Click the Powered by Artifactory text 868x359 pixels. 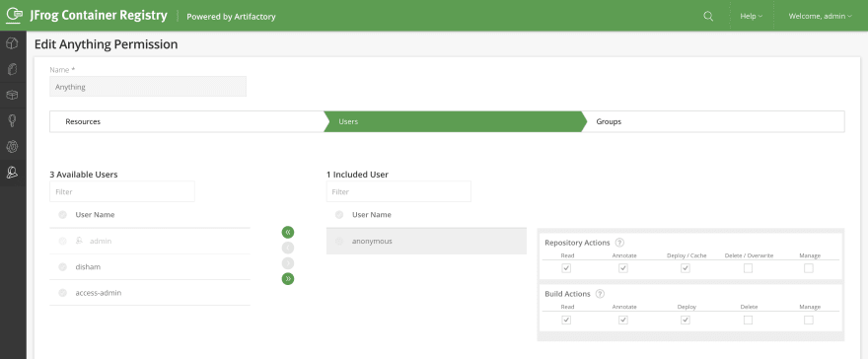[x=231, y=17]
